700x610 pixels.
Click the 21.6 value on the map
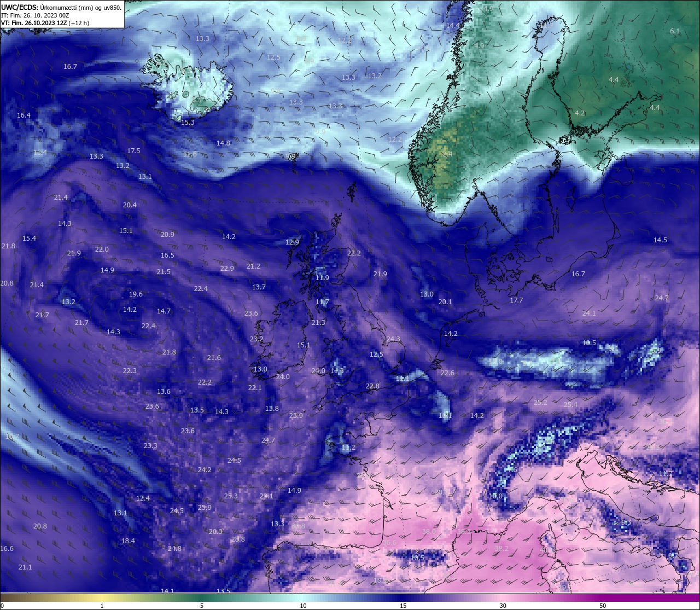214,358
